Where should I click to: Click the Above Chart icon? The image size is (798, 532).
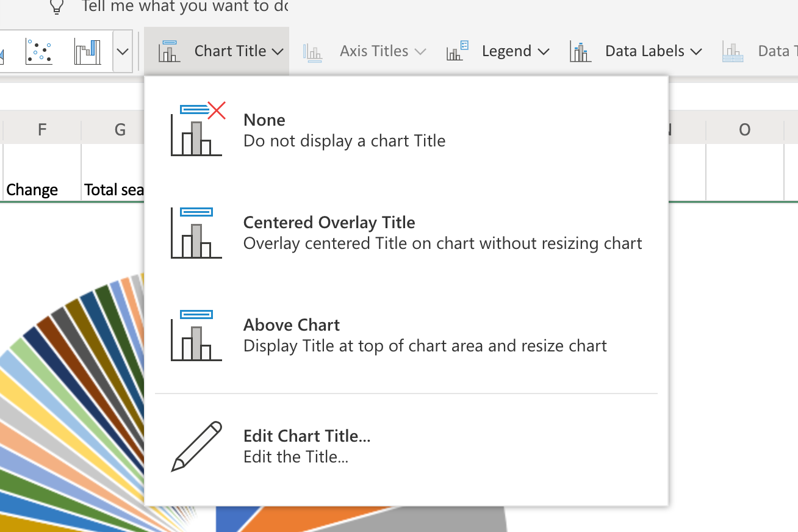tap(196, 335)
